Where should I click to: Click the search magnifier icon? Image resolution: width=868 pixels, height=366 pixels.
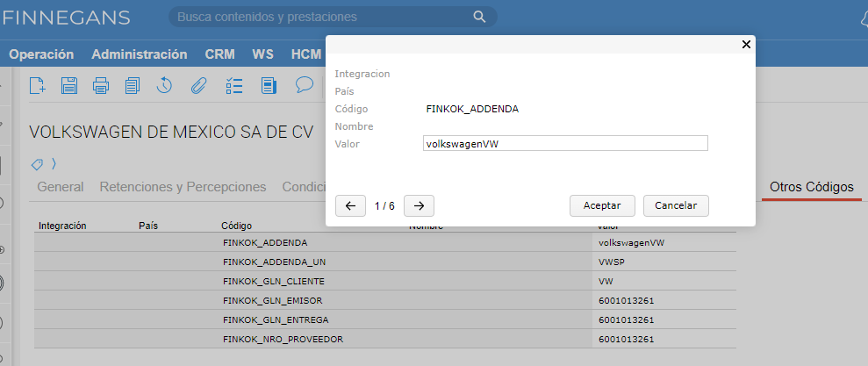coord(479,17)
